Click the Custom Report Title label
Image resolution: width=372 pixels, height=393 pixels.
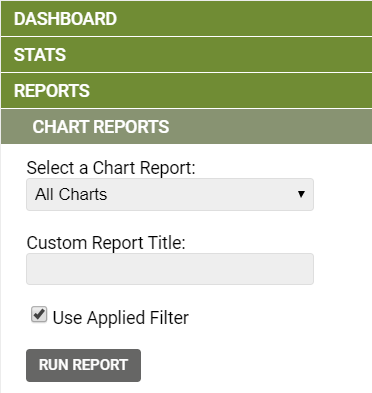(x=106, y=243)
